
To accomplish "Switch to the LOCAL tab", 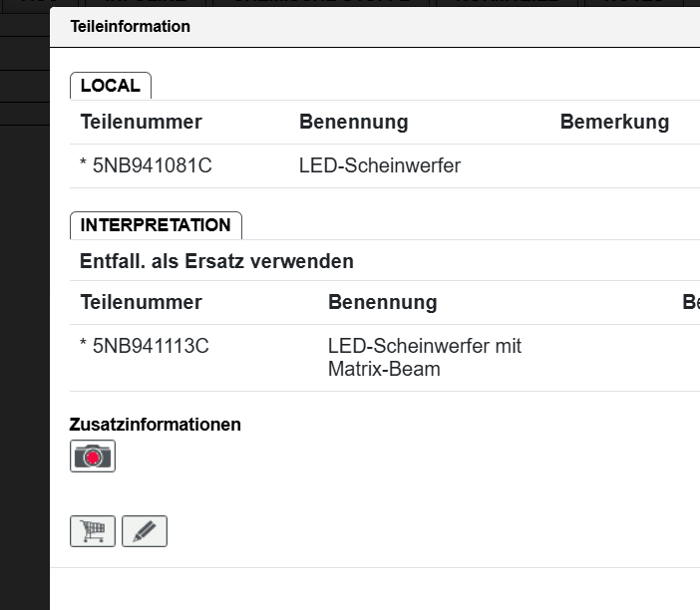I will pyautogui.click(x=110, y=86).
